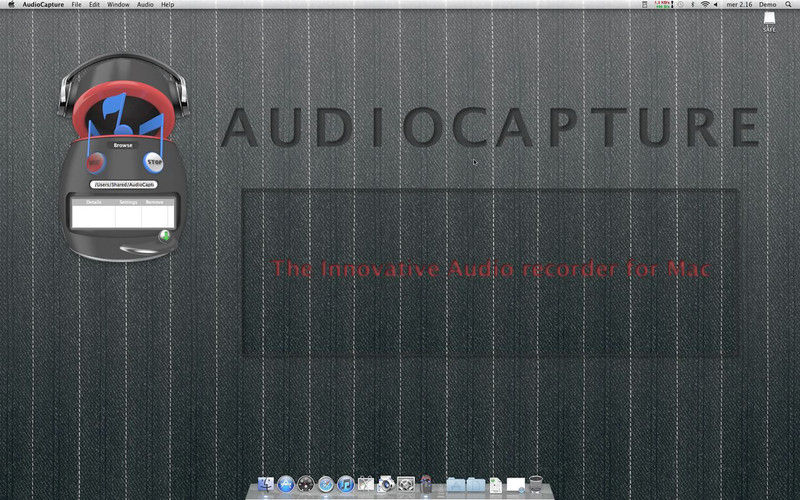
Task: Open the File menu
Action: point(77,4)
